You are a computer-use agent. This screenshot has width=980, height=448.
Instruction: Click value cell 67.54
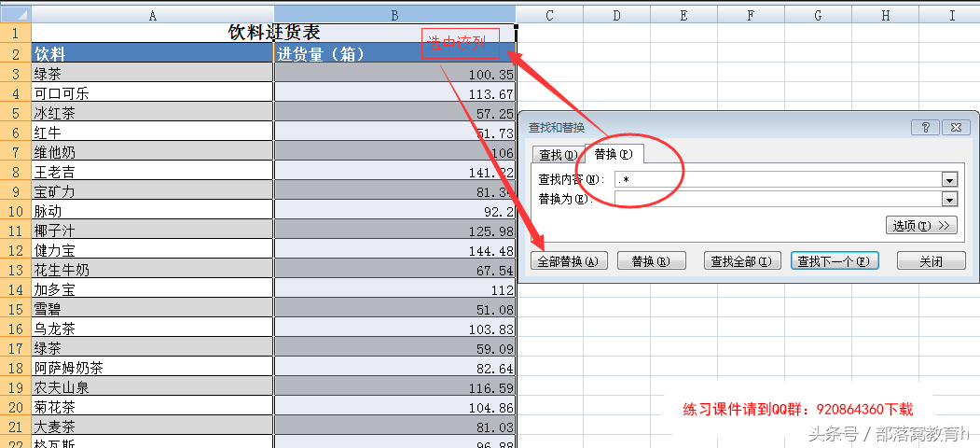tap(395, 269)
